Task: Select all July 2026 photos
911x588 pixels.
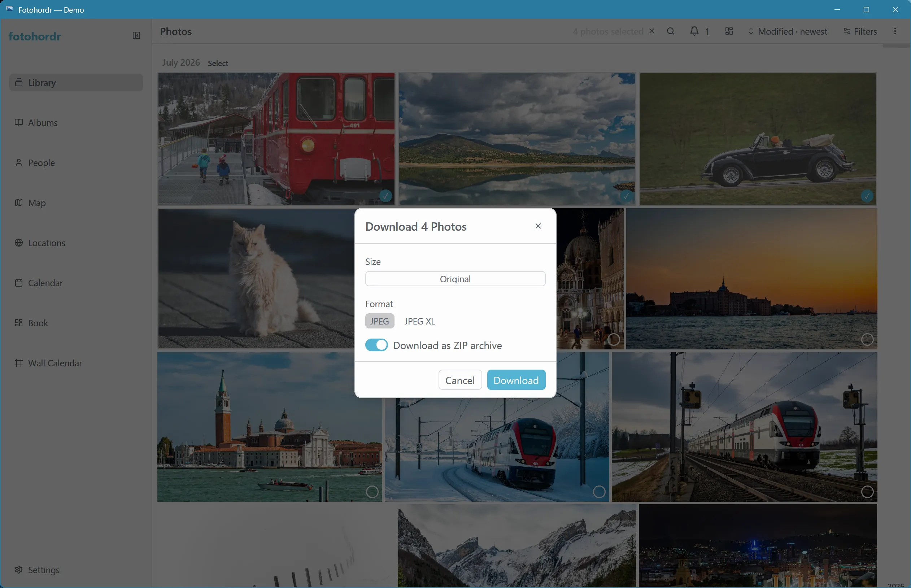Action: 218,64
